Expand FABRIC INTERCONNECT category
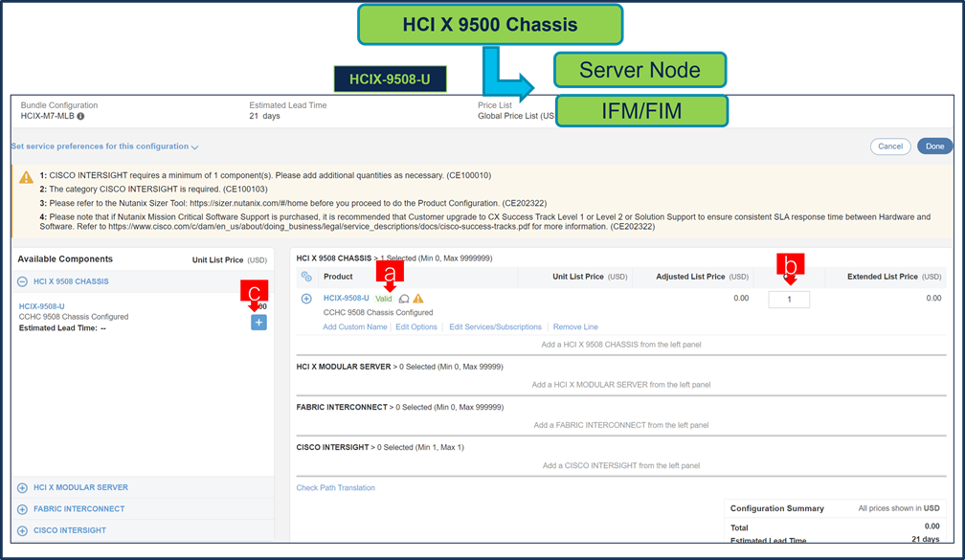This screenshot has width=965, height=560. point(22,509)
